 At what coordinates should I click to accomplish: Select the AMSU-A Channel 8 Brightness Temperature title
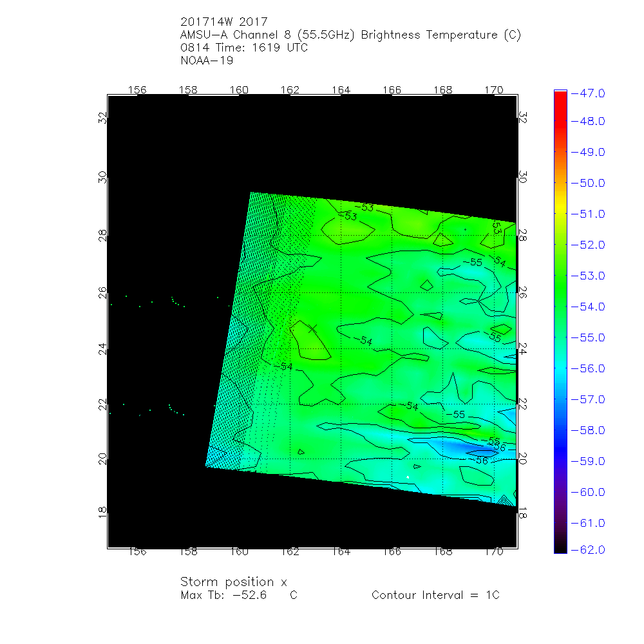[x=350, y=35]
